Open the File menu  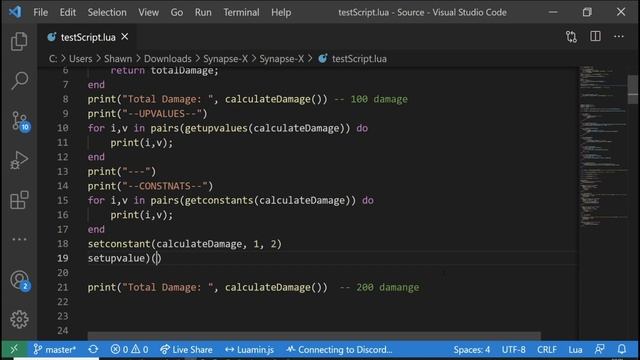point(40,12)
